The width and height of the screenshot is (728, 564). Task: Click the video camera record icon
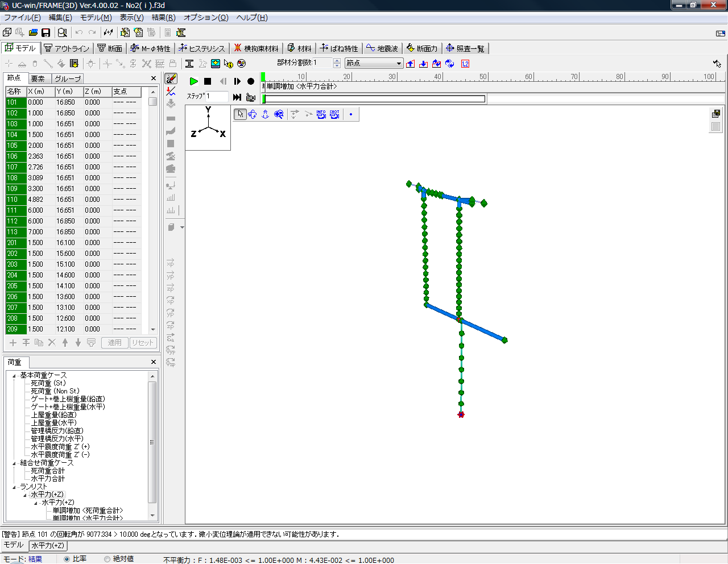click(x=251, y=97)
